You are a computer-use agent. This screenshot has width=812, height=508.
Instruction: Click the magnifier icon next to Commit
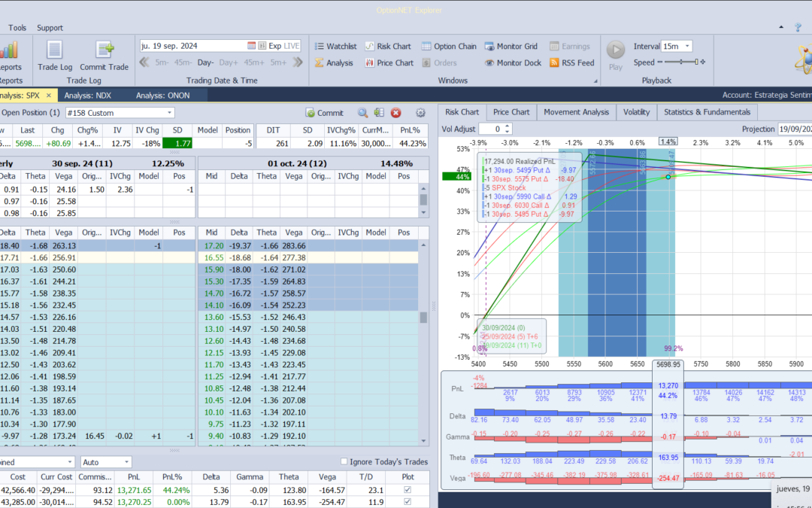coord(362,113)
